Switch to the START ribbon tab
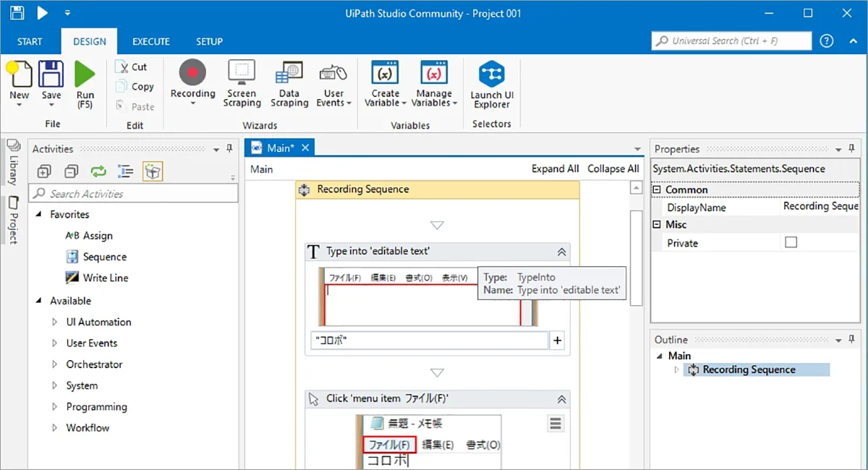Screen dimensions: 868x470 (30, 41)
